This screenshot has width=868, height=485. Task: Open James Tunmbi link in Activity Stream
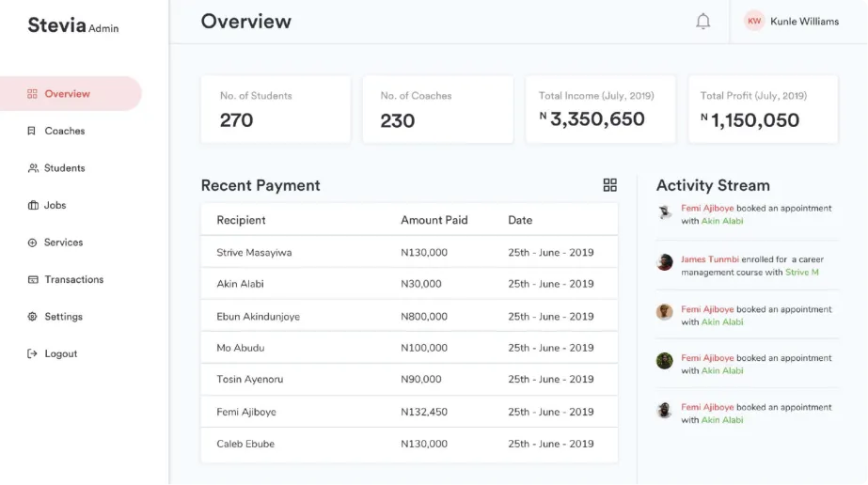pyautogui.click(x=709, y=259)
